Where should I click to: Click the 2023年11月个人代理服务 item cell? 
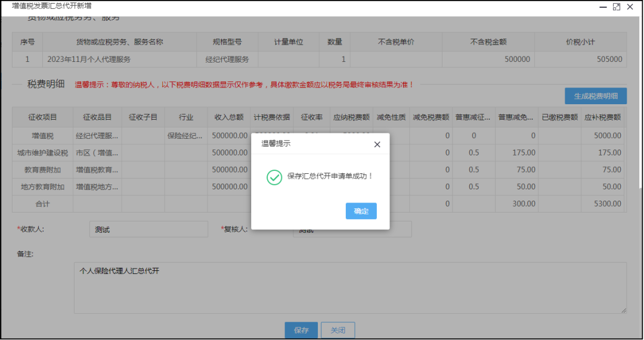click(119, 60)
